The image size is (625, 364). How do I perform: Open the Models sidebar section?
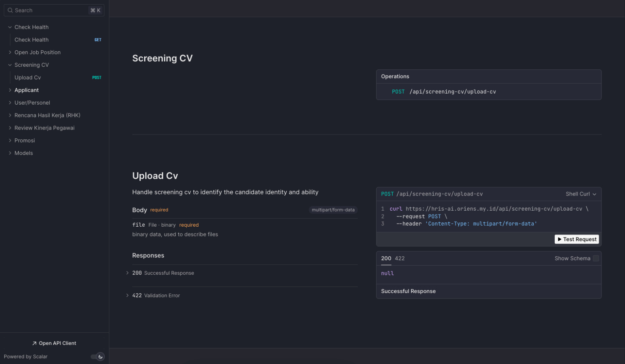(x=23, y=153)
